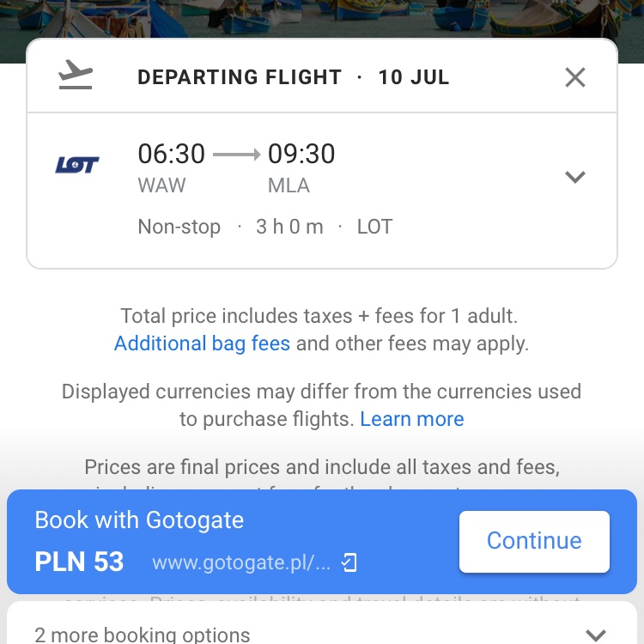This screenshot has width=644, height=644.
Task: Tap the 06:30 WAW departure time
Action: coord(171,168)
